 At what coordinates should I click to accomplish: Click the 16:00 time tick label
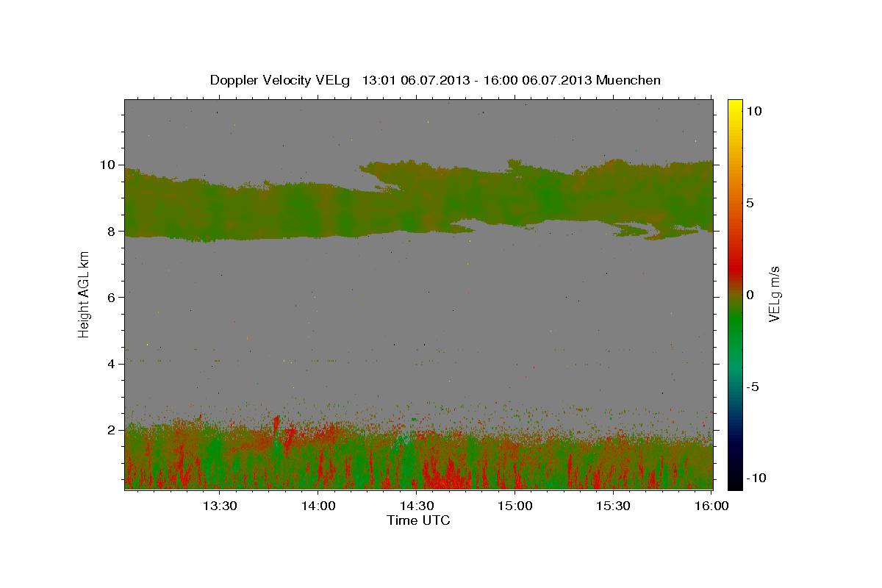(711, 506)
